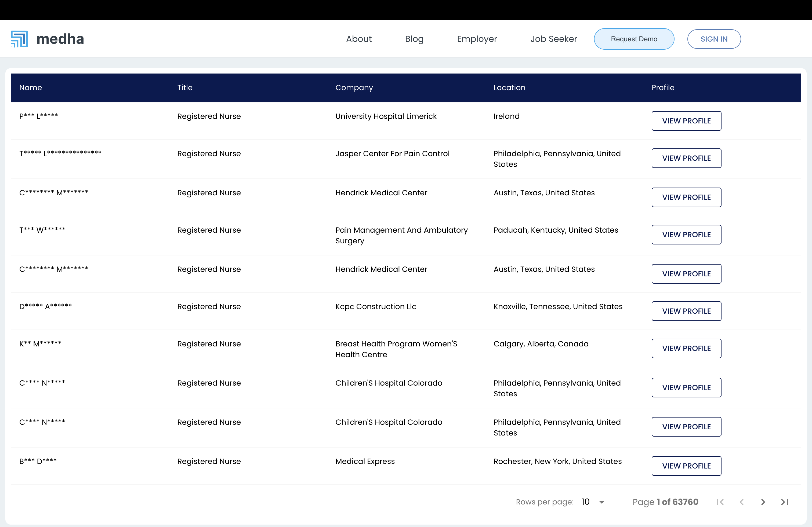Click name D***** A******
Viewport: 812px width, 527px height.
pos(45,306)
